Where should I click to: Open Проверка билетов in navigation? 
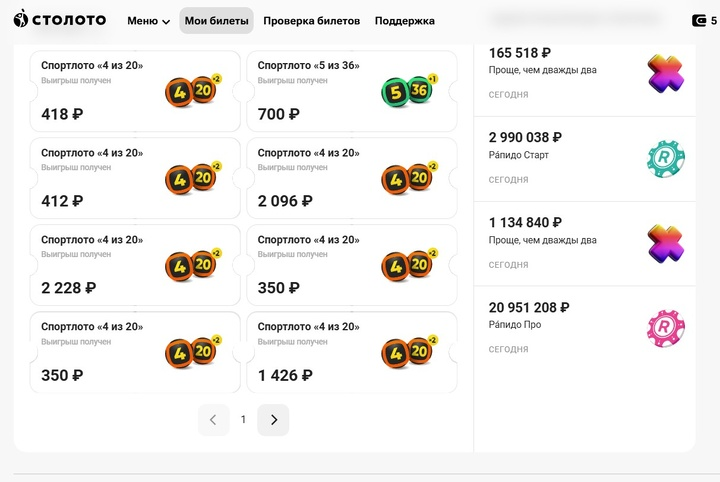[311, 21]
